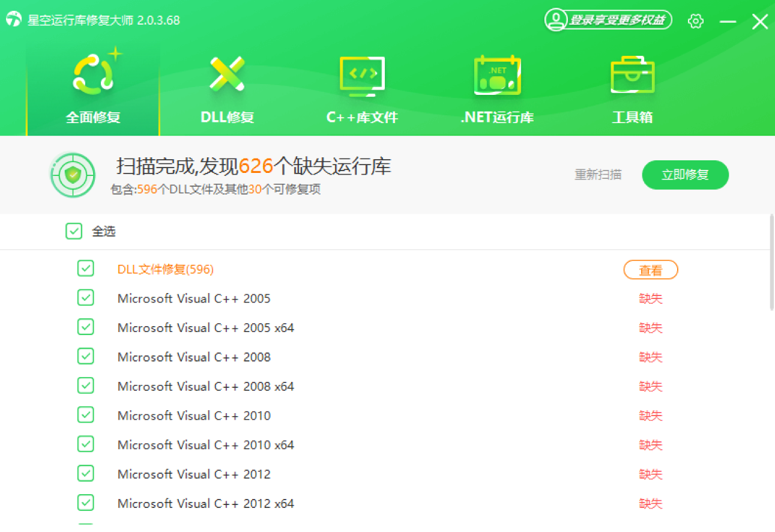Uncheck Microsoft Visual C++ 2012 checkbox
The width and height of the screenshot is (775, 532).
pyautogui.click(x=86, y=473)
